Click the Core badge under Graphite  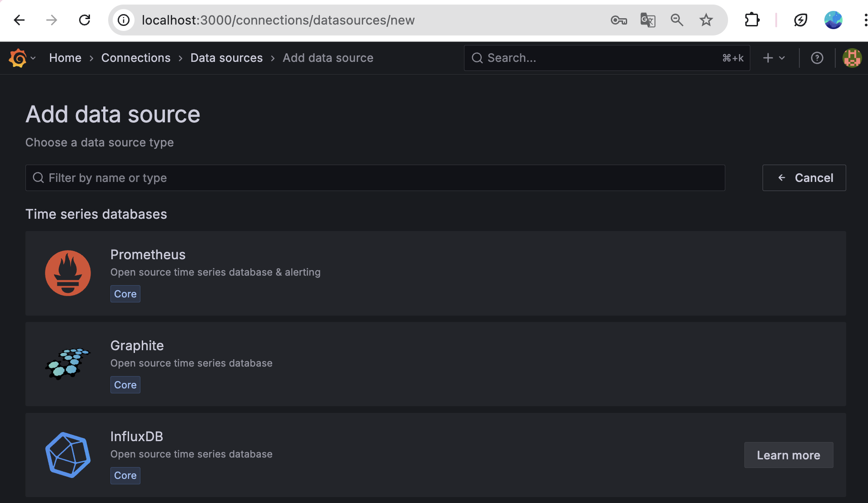125,385
